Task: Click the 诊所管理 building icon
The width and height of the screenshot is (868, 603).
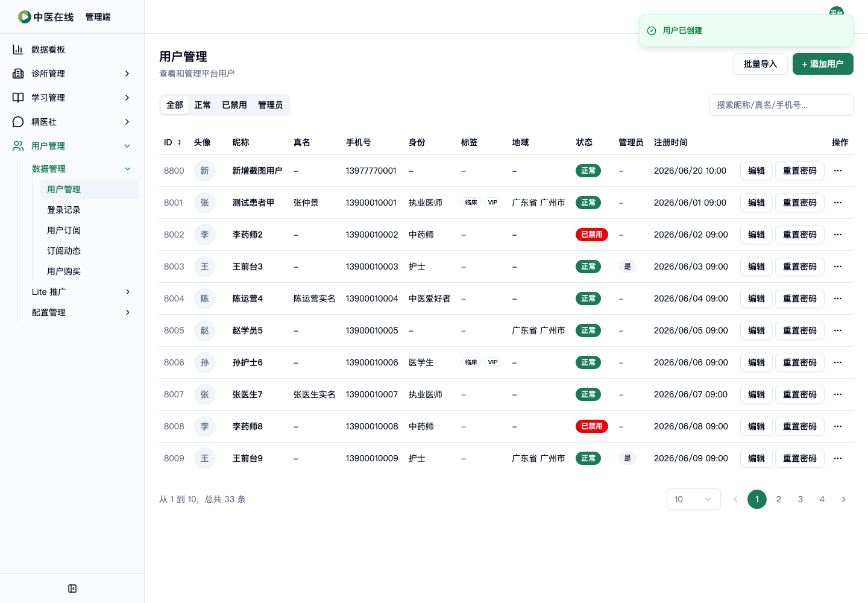Action: [18, 74]
